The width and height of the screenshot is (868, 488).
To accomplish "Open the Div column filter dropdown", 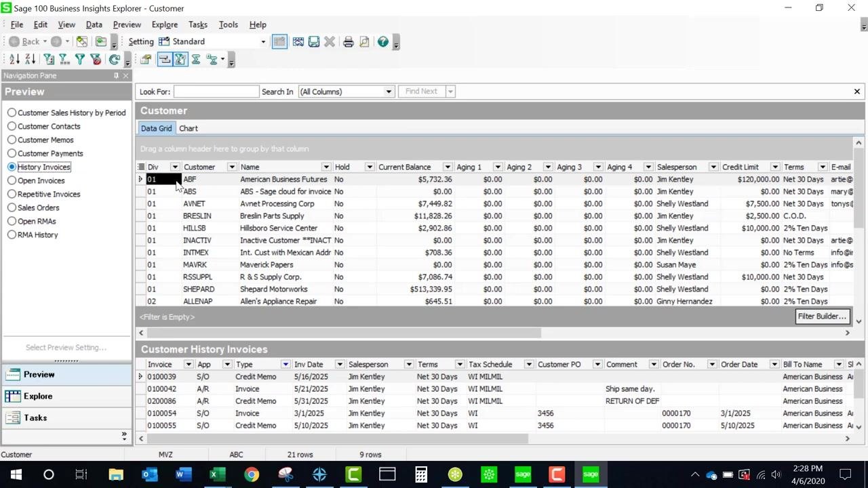I will (174, 167).
